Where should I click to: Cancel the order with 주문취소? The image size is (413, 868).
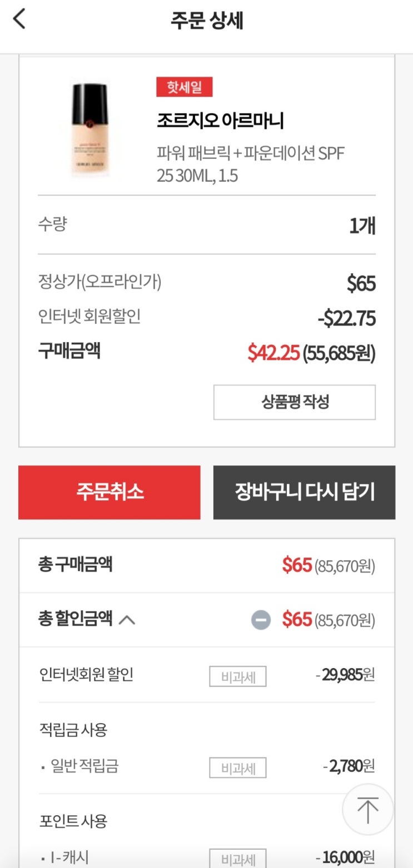[110, 493]
